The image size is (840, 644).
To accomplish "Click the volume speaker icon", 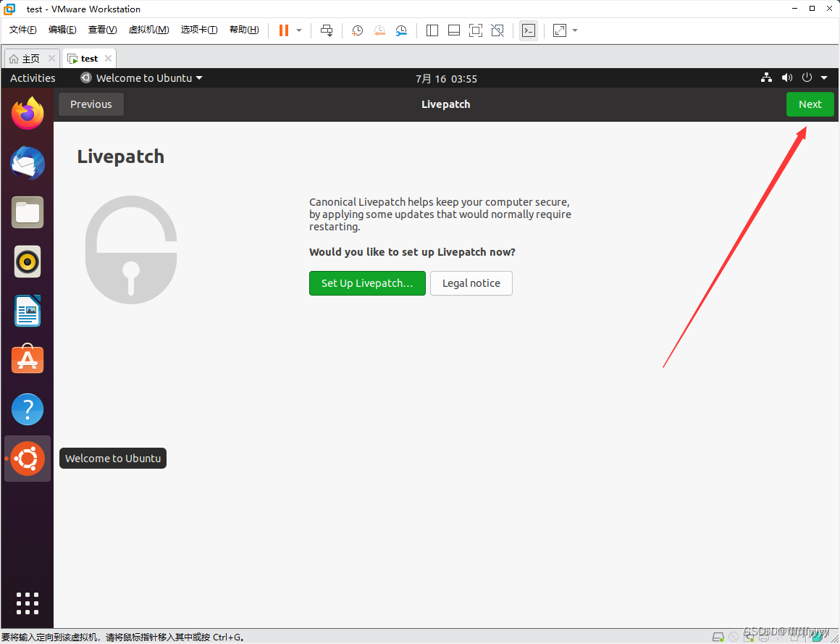I will [x=787, y=78].
